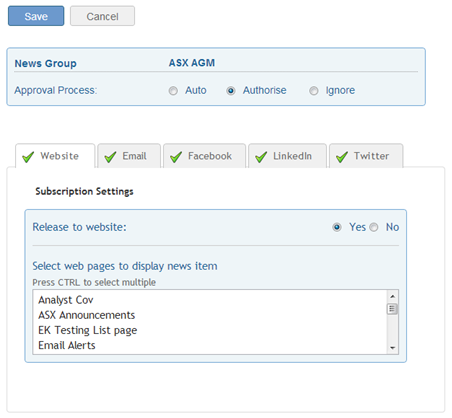Screen dimensions: 452x418
Task: Select ASX Announcements in web pages list
Action: pos(87,315)
